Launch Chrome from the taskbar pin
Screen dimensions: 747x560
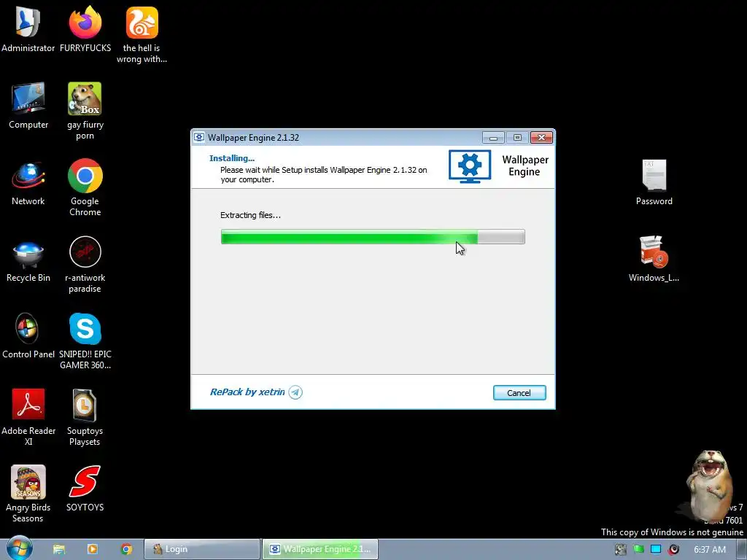(126, 549)
